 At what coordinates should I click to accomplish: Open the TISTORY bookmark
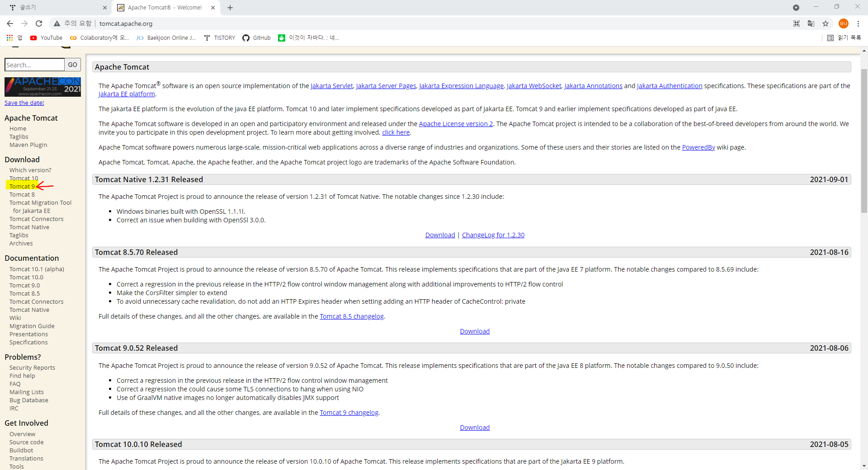click(219, 38)
